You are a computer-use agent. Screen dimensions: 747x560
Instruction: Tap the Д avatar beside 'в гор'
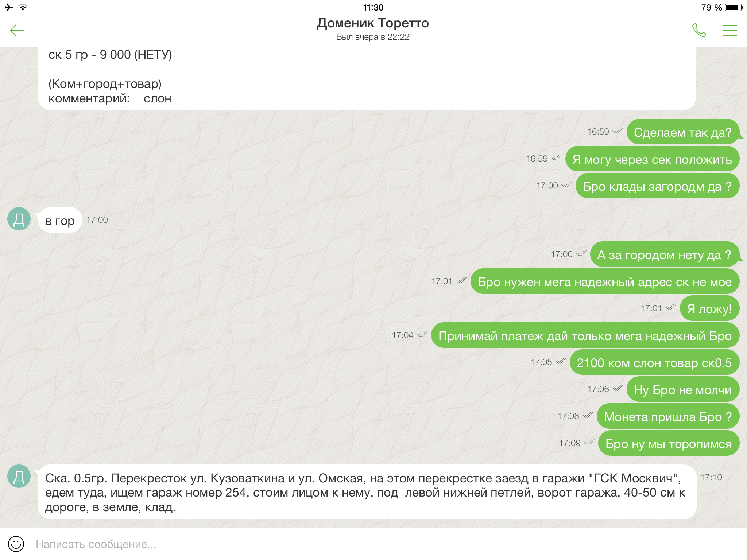(x=19, y=219)
